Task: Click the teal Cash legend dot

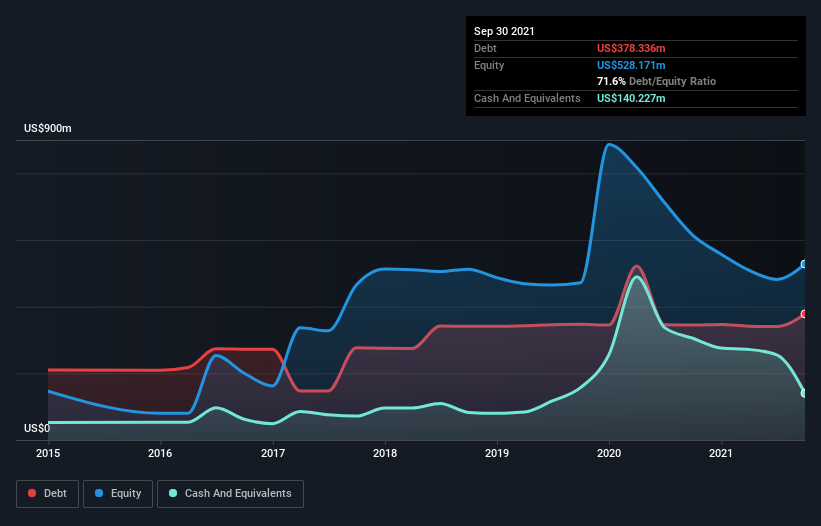Action: click(x=173, y=493)
